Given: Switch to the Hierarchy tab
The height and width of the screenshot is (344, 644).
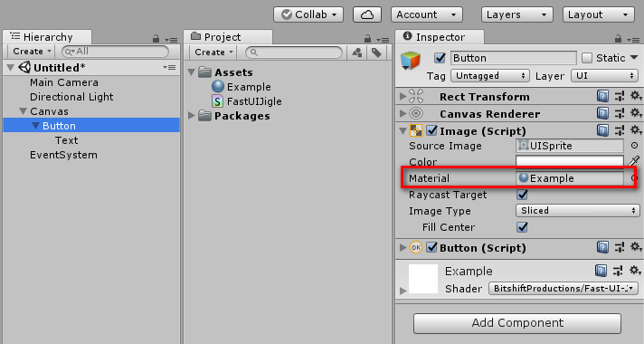Looking at the screenshot, I should tap(47, 37).
